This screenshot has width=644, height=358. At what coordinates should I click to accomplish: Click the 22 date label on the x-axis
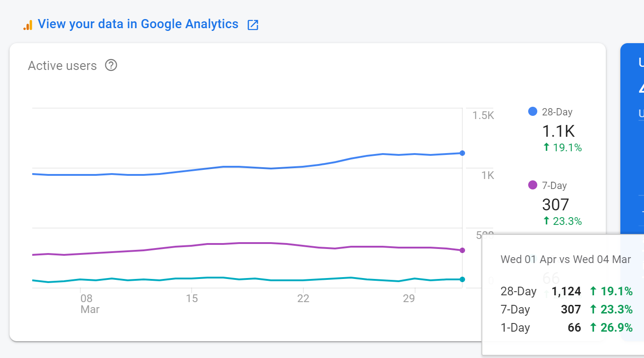pyautogui.click(x=303, y=298)
